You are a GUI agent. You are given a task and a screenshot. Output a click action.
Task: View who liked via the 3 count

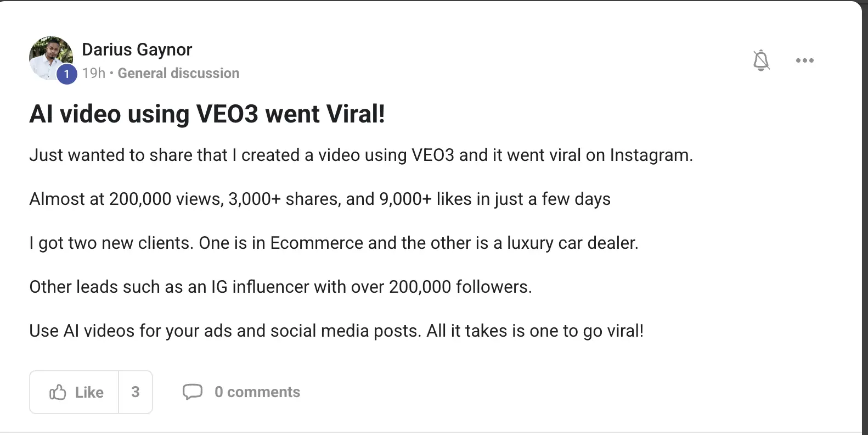(136, 392)
